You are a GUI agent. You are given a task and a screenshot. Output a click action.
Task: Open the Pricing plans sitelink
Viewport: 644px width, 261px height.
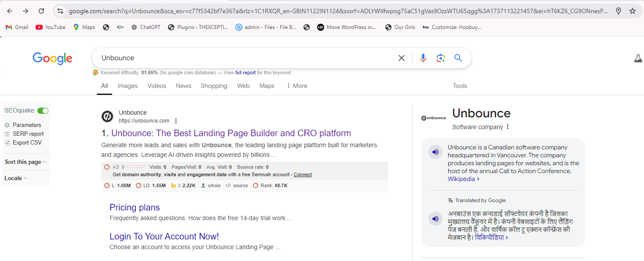[x=135, y=207]
